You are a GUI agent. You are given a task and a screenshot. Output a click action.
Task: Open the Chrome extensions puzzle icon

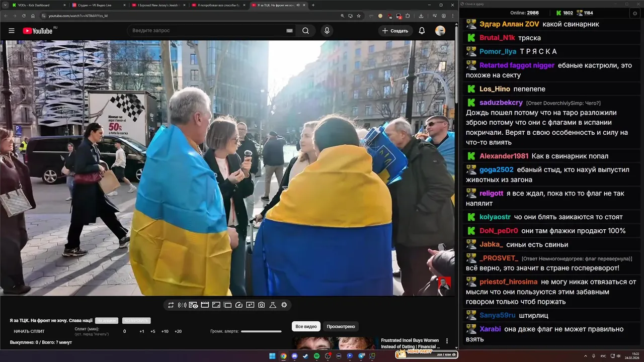408,16
